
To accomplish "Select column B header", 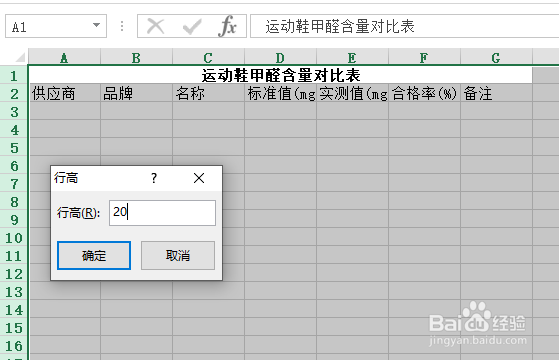I will (136, 57).
